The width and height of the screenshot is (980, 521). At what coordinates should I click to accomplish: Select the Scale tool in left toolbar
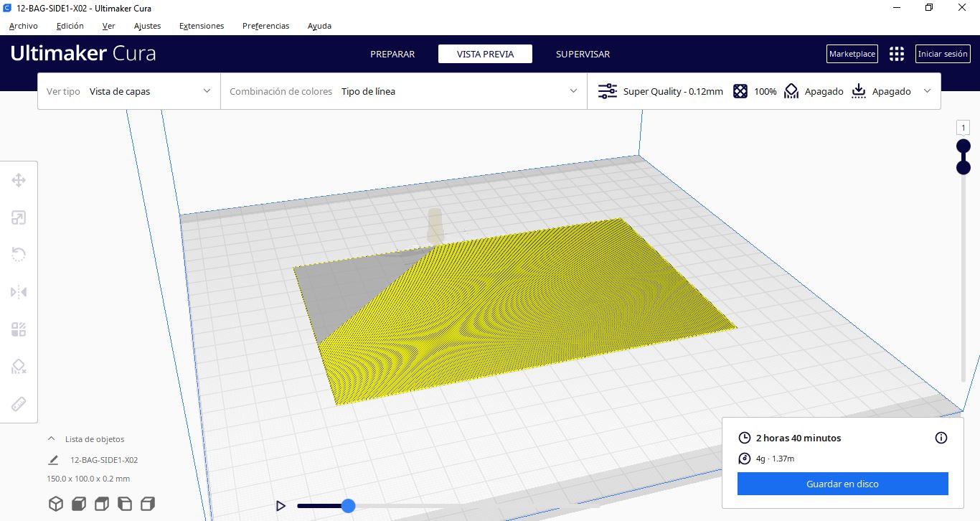pyautogui.click(x=19, y=217)
